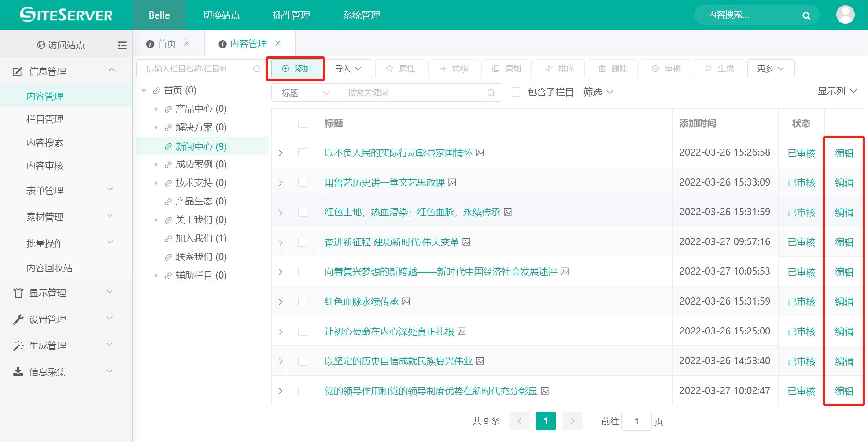Click the magnifier icon in content search
The width and height of the screenshot is (868, 442).
coord(806,16)
